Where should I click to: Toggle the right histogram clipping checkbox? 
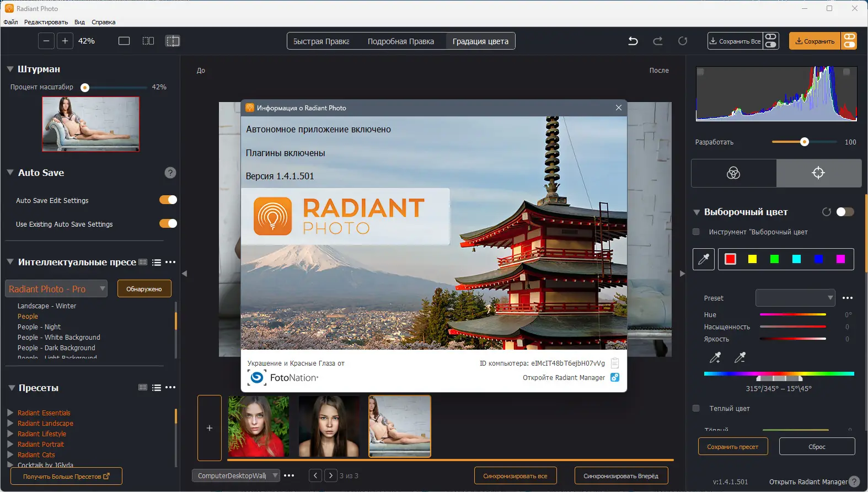click(x=846, y=72)
